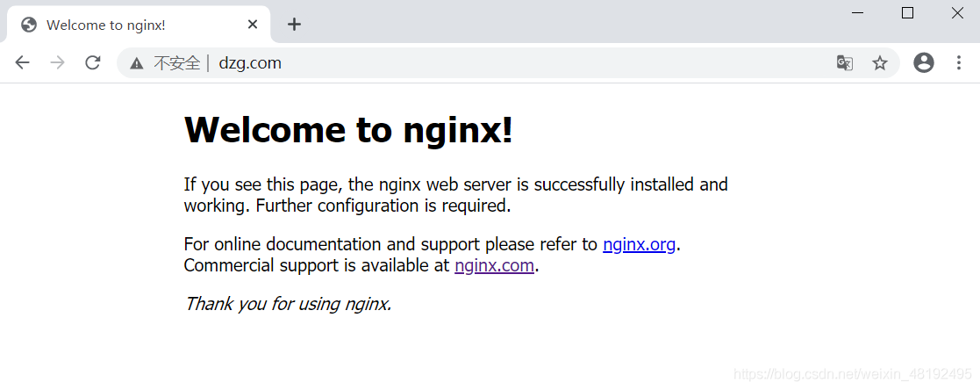Open the Chrome three-dot menu
This screenshot has height=390, width=980.
click(959, 62)
